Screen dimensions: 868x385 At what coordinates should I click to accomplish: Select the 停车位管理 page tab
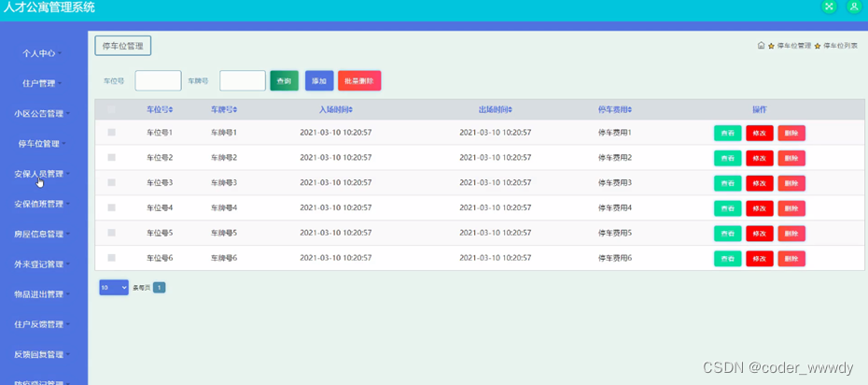[x=123, y=46]
